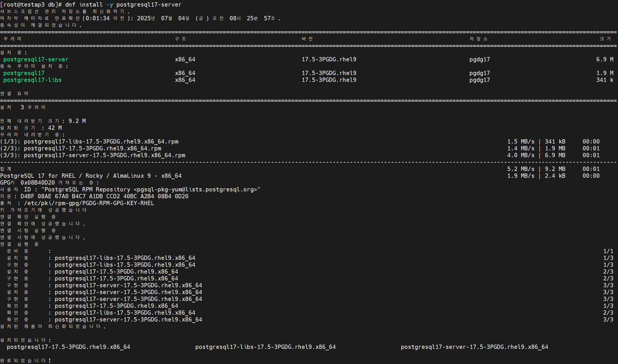618x364 pixels.
Task: Click the 완료되었습니다! completion message
Action: 25,361
